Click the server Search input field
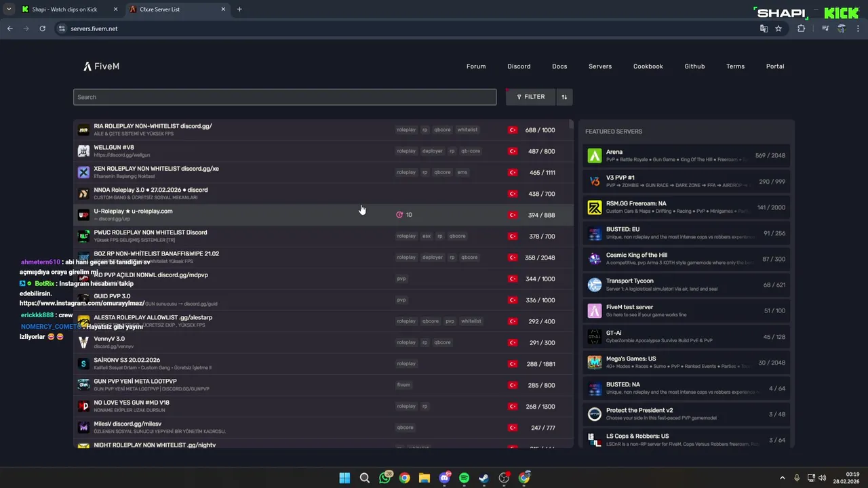This screenshot has width=868, height=488. [285, 97]
